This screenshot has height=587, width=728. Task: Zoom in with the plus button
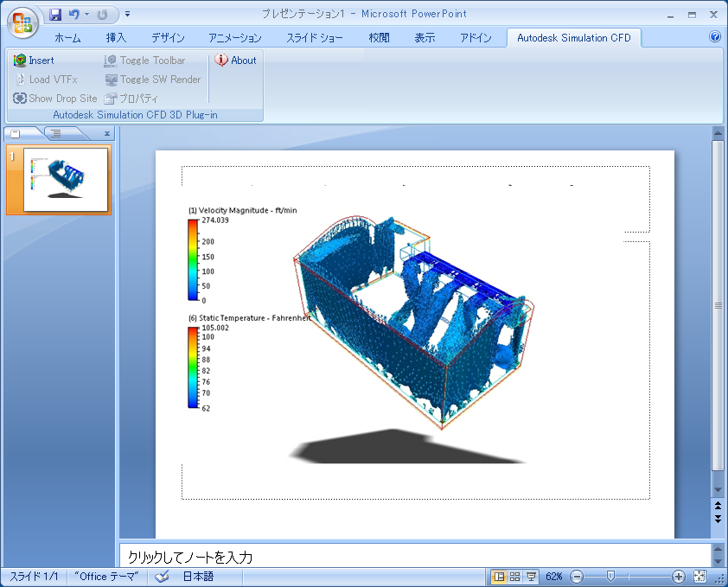point(678,577)
